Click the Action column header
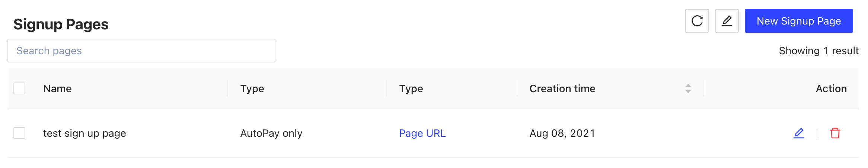 (x=831, y=88)
